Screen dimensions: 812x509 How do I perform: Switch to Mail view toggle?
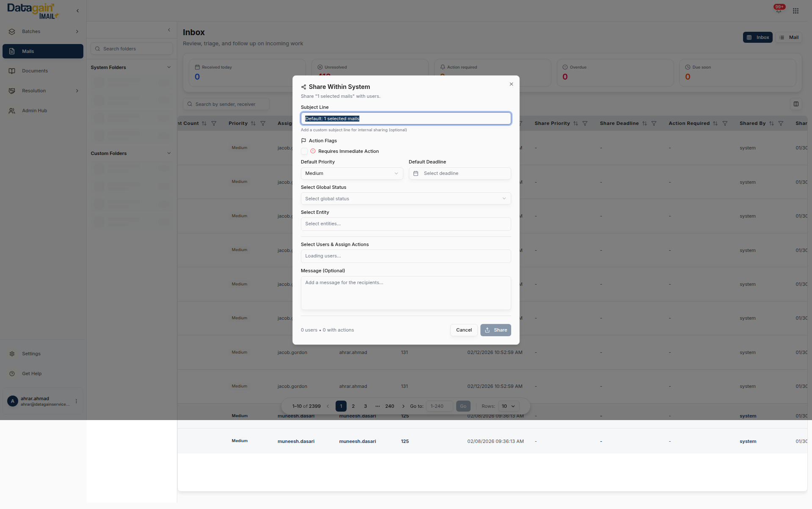pos(789,38)
